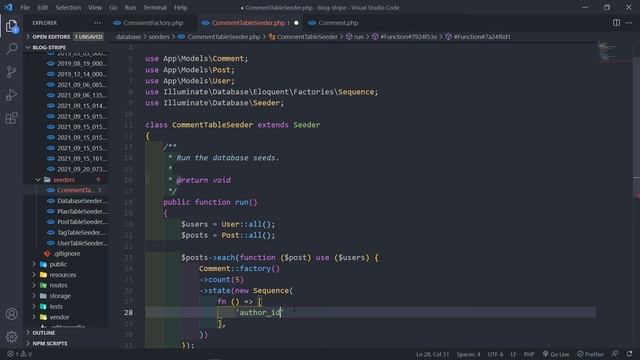The height and width of the screenshot is (360, 640).
Task: Expand the storage folder
Action: coord(60,296)
